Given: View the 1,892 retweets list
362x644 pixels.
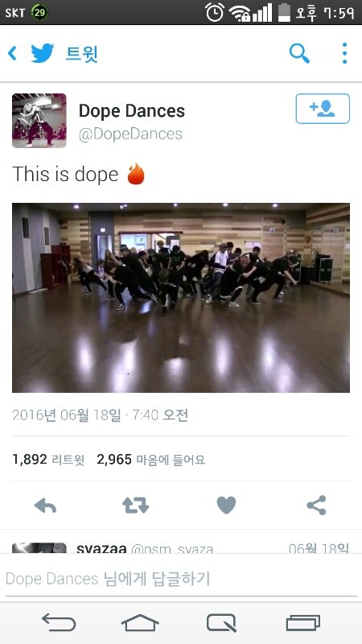Looking at the screenshot, I should (48, 460).
